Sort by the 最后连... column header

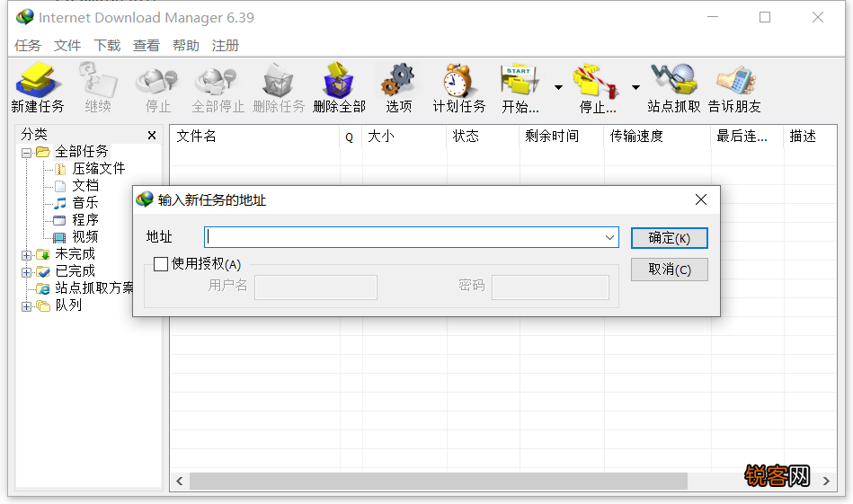click(748, 136)
